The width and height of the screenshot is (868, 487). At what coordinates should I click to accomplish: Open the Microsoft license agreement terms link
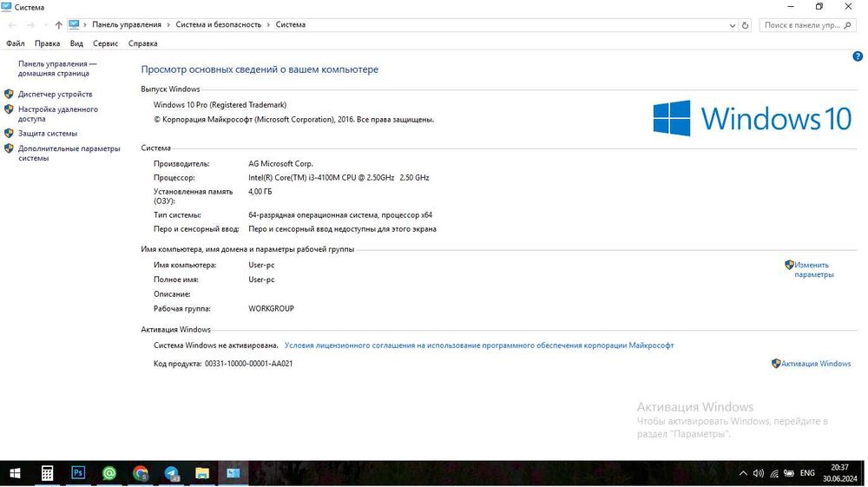(x=479, y=346)
